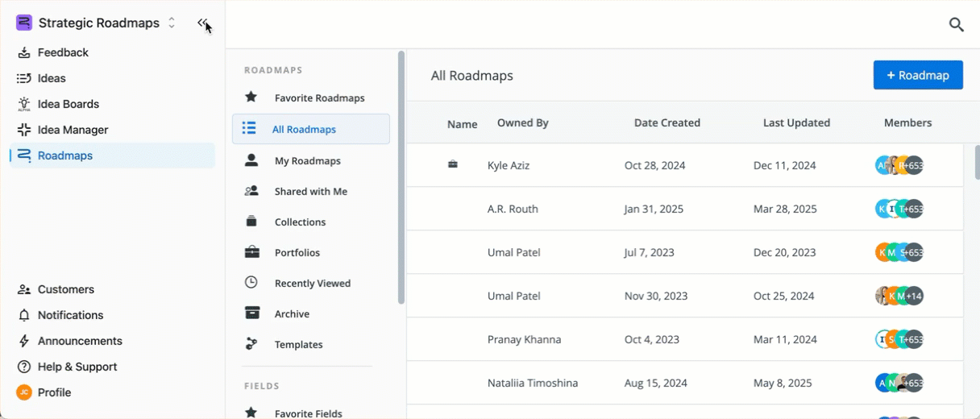Viewport: 980px width, 419px height.
Task: Click the Idea Manager icon
Action: point(24,130)
